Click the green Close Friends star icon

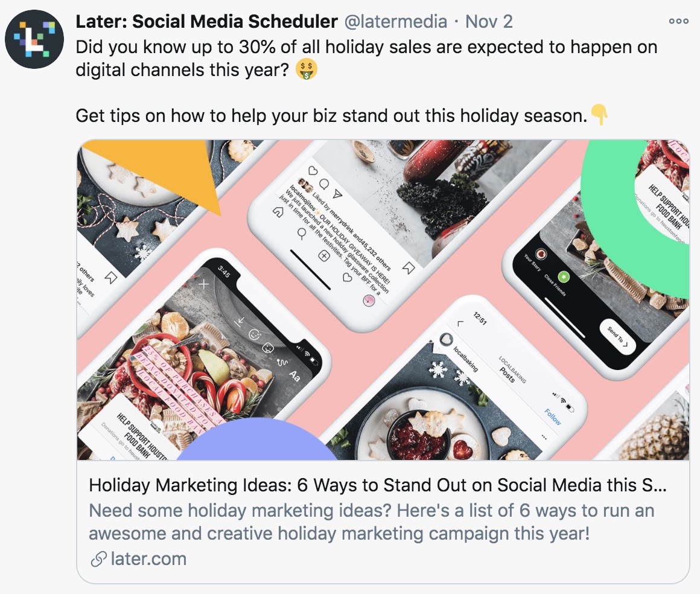point(564,277)
